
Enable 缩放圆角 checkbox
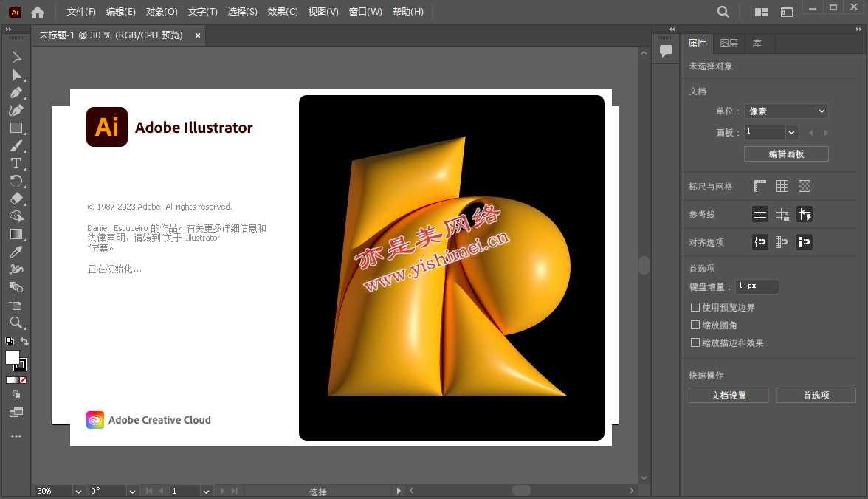pos(695,325)
